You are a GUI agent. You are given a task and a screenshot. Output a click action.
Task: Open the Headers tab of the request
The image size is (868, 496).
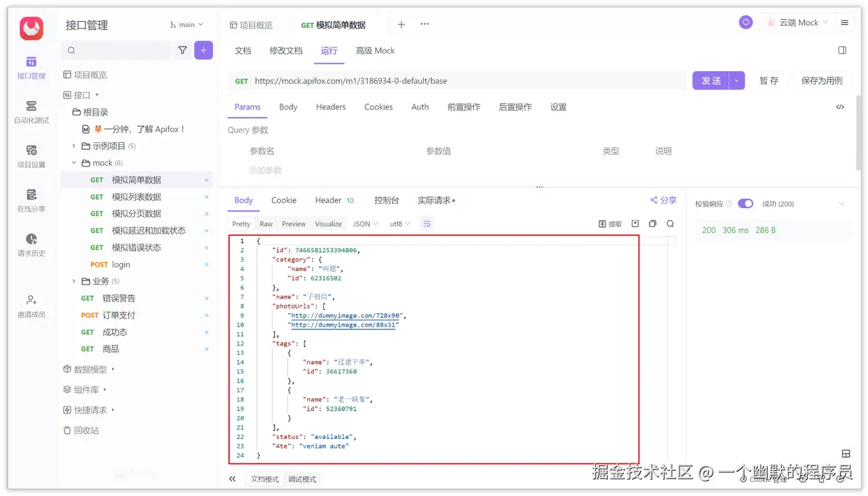click(330, 106)
